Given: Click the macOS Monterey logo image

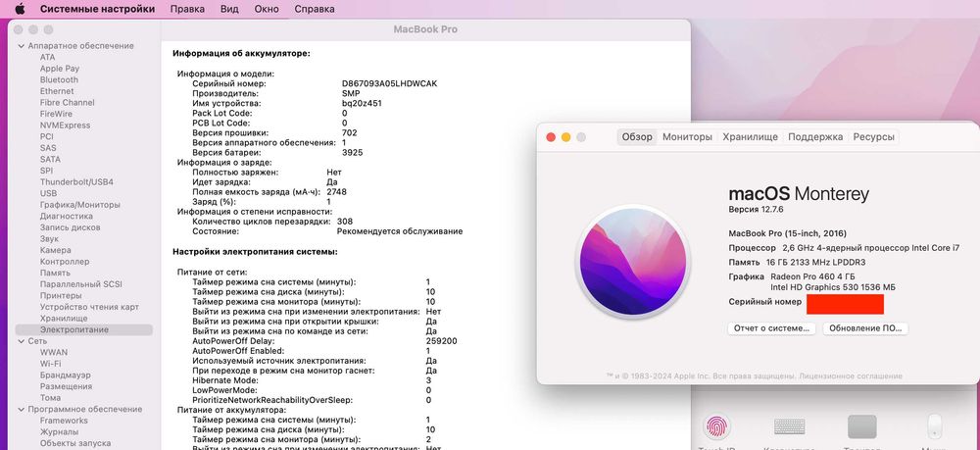Looking at the screenshot, I should click(x=632, y=261).
